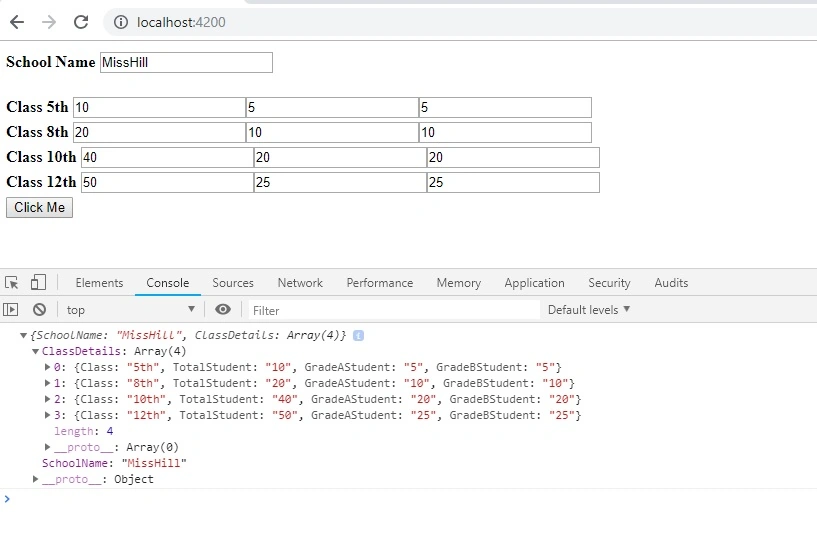Viewport: 817px width, 552px height.
Task: Expand the __proto__ Object entry
Action: click(x=35, y=479)
